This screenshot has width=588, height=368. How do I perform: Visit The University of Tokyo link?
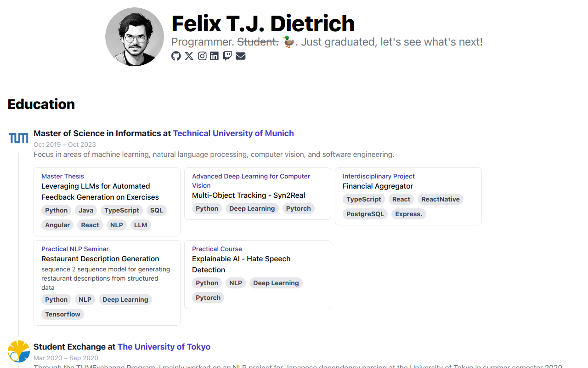point(164,347)
